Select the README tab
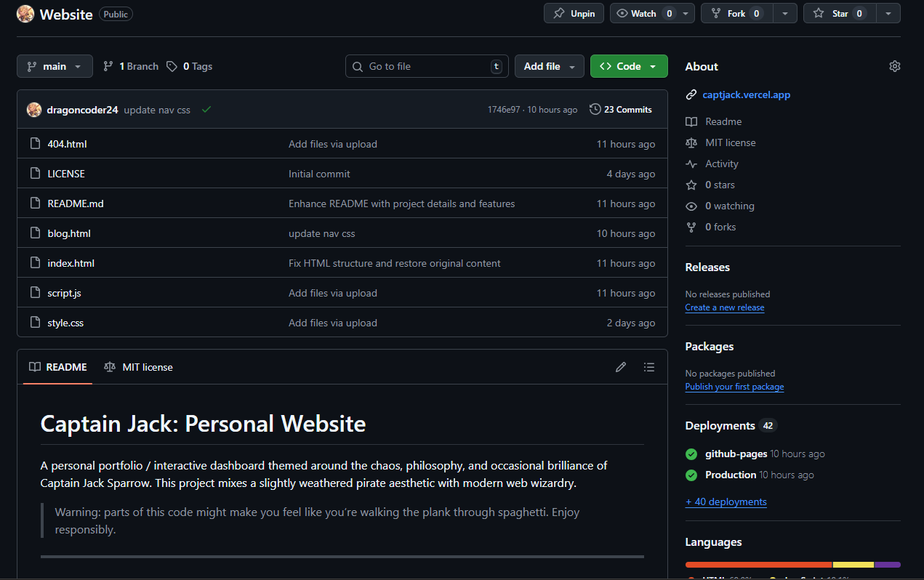 (58, 367)
